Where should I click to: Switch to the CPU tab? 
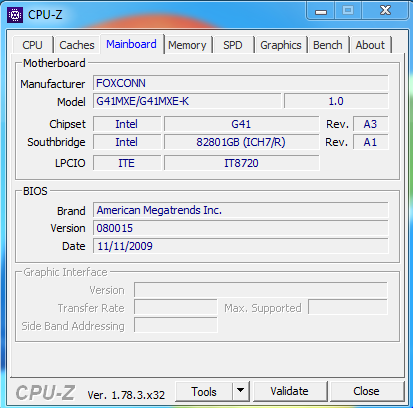[33, 45]
